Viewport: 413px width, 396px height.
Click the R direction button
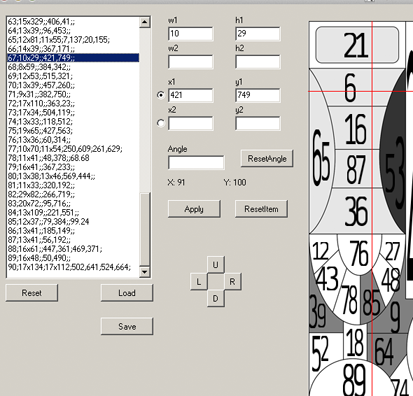tap(232, 282)
